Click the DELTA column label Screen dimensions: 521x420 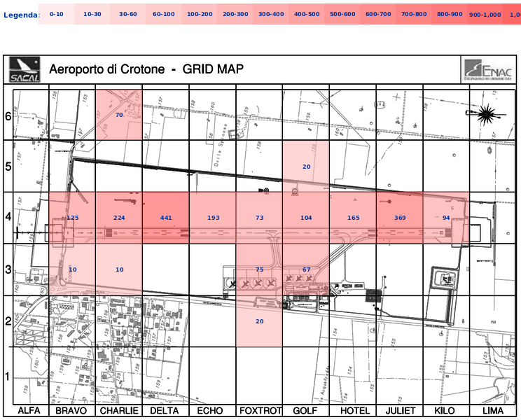coord(164,411)
